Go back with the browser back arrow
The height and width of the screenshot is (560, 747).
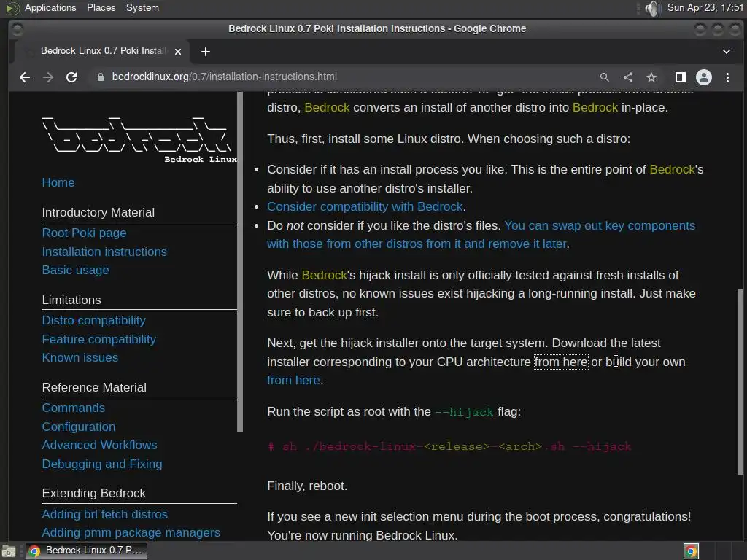click(x=25, y=77)
